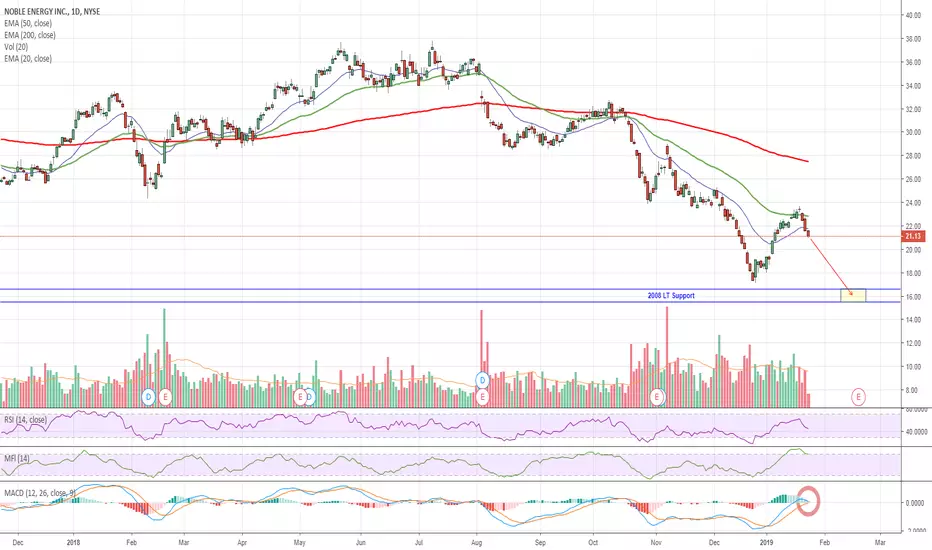Screen dimensions: 932x550
Task: Click the Jun date axis label
Action: [360, 542]
